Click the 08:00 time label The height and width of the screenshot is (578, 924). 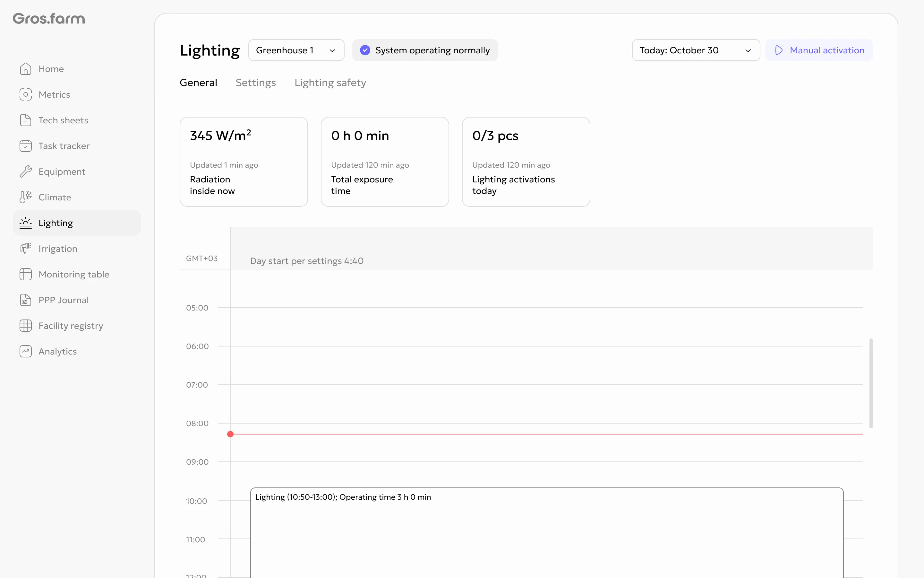pyautogui.click(x=197, y=423)
